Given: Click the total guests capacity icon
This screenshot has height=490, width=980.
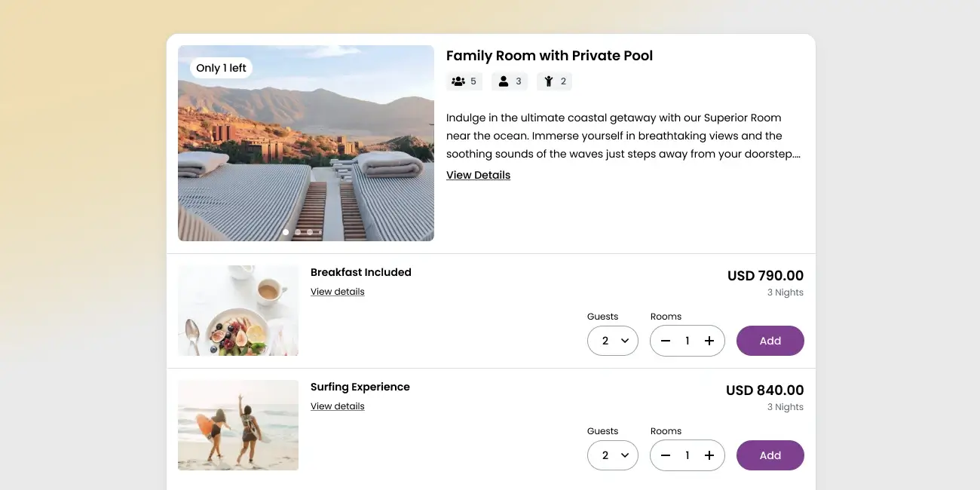Looking at the screenshot, I should pyautogui.click(x=458, y=81).
